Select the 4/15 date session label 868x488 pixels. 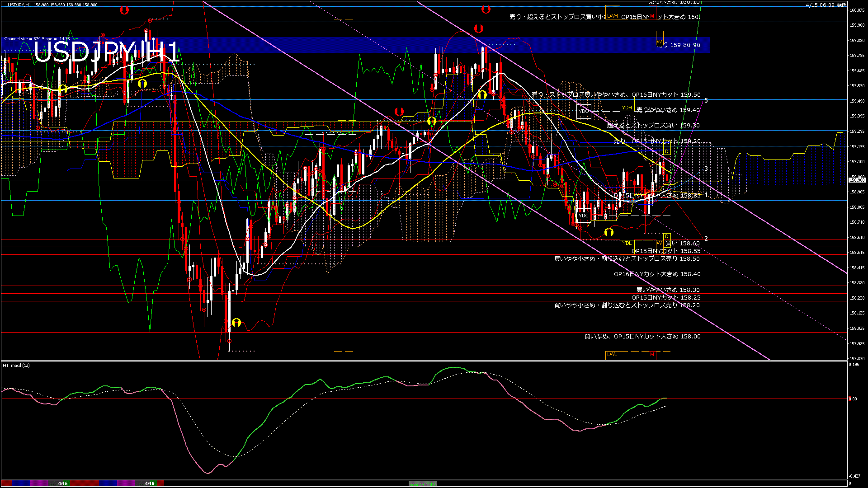pyautogui.click(x=63, y=483)
